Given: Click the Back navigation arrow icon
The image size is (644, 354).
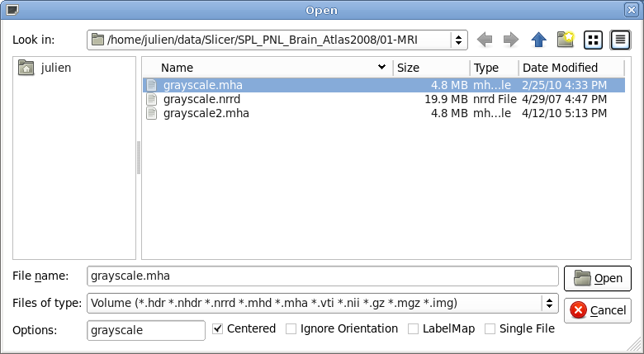Looking at the screenshot, I should [485, 40].
